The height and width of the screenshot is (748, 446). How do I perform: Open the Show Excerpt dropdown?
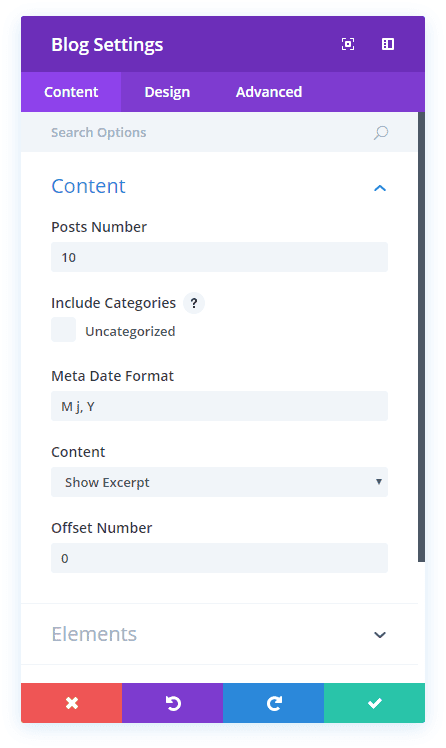coord(219,482)
